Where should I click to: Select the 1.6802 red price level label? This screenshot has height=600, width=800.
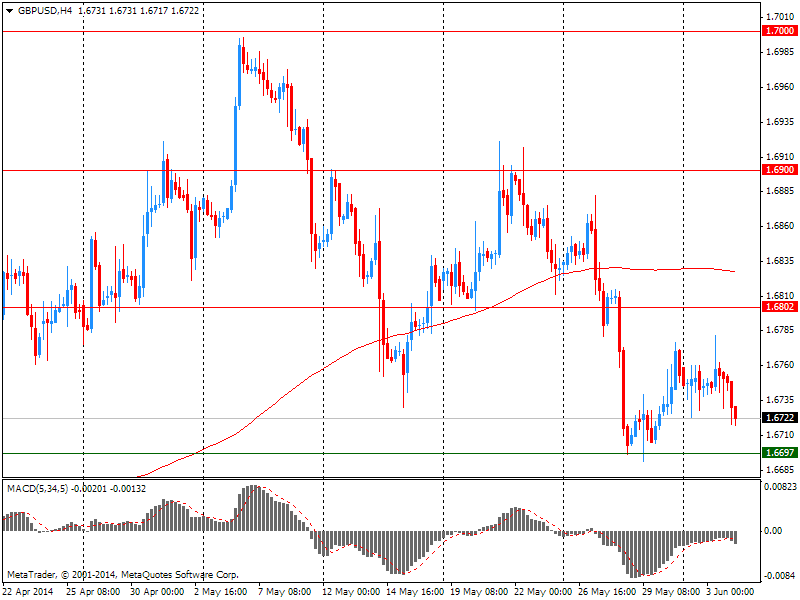[x=779, y=307]
